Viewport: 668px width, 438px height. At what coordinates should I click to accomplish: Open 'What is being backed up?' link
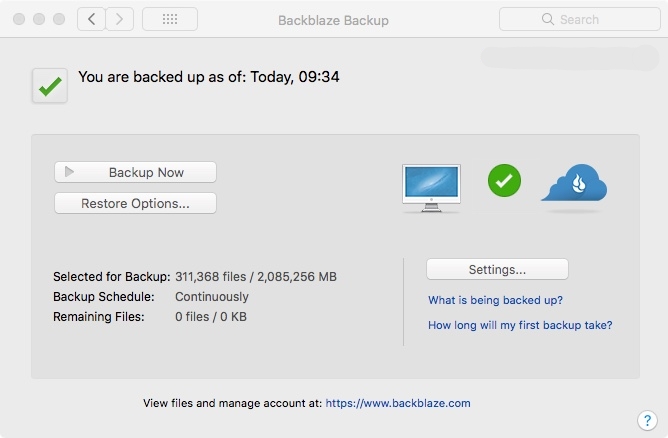[495, 300]
